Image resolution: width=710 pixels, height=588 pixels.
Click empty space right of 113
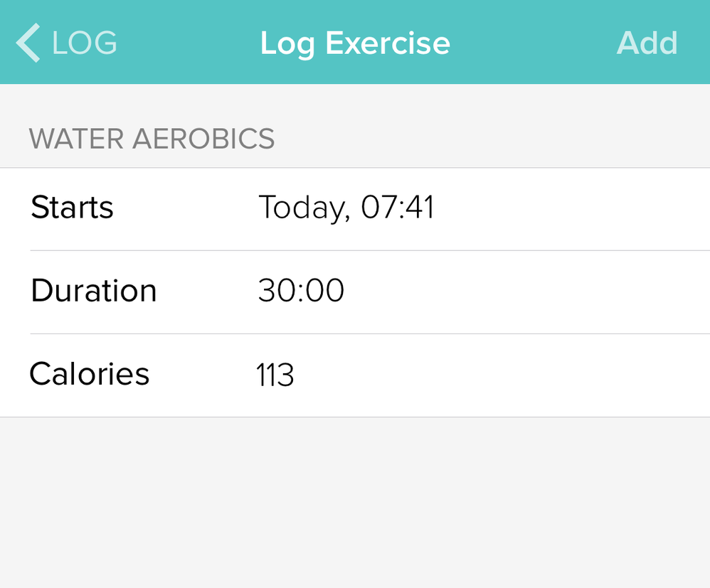(498, 375)
